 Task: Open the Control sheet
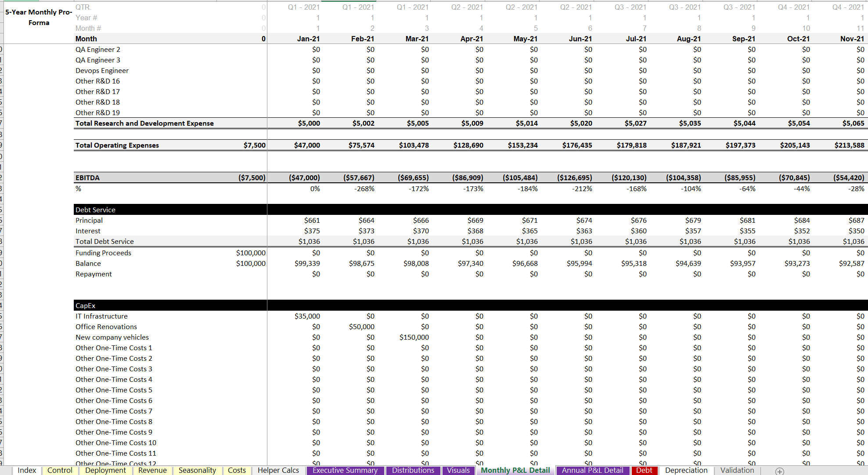pyautogui.click(x=60, y=470)
